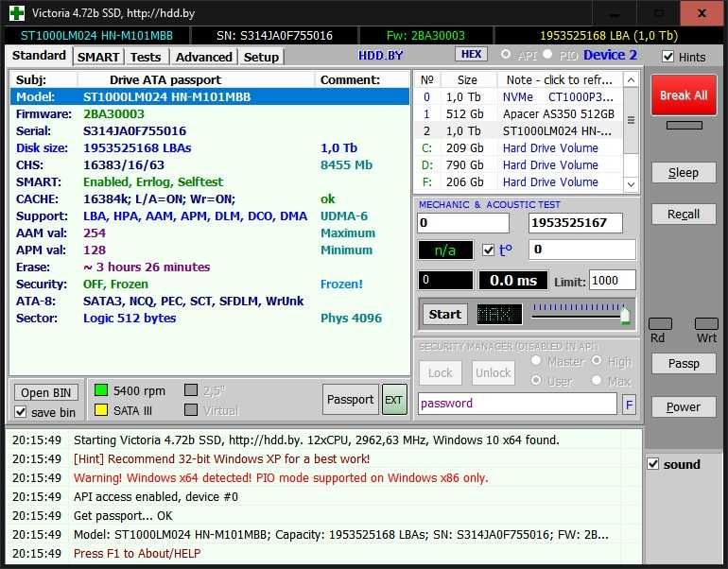Image resolution: width=728 pixels, height=569 pixels.
Task: Click the device list scroll down arrow
Action: 631,184
